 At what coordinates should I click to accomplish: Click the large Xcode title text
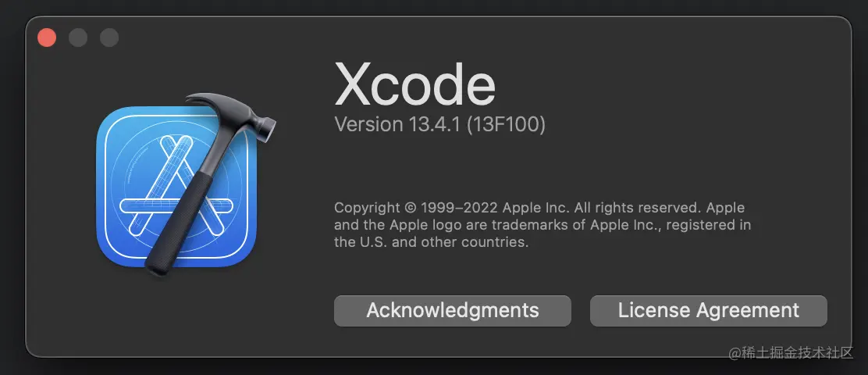414,84
